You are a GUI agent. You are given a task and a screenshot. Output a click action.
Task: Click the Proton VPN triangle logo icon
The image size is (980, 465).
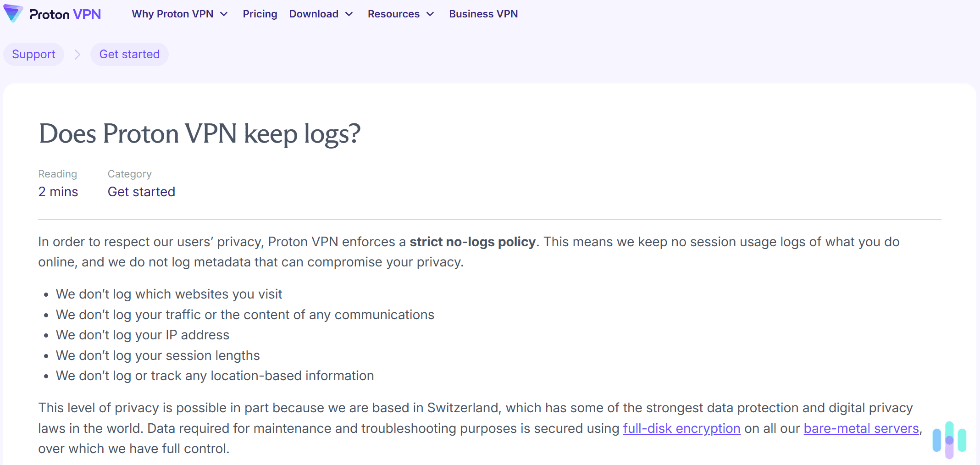pyautogui.click(x=13, y=14)
